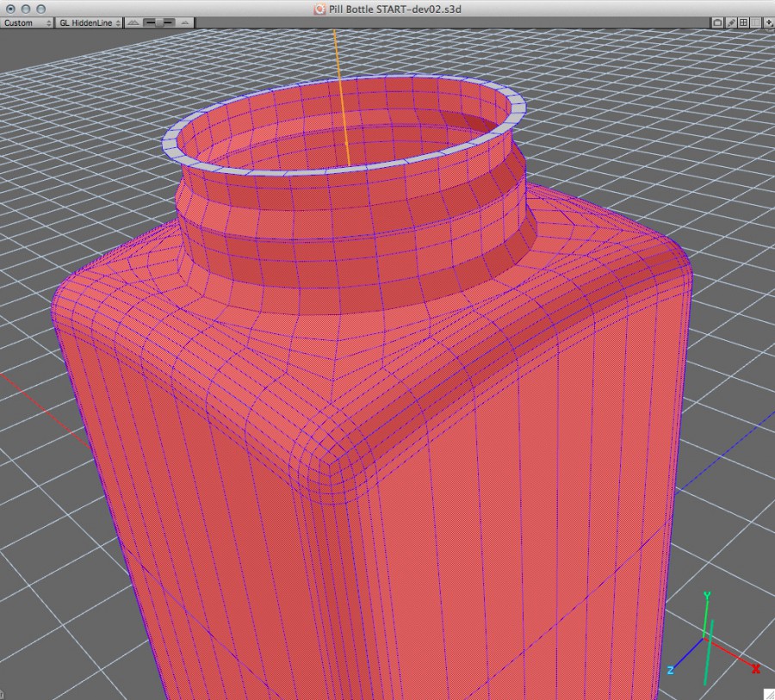The width and height of the screenshot is (775, 700).
Task: Click the plus icon with corner arrow
Action: pyautogui.click(x=768, y=22)
